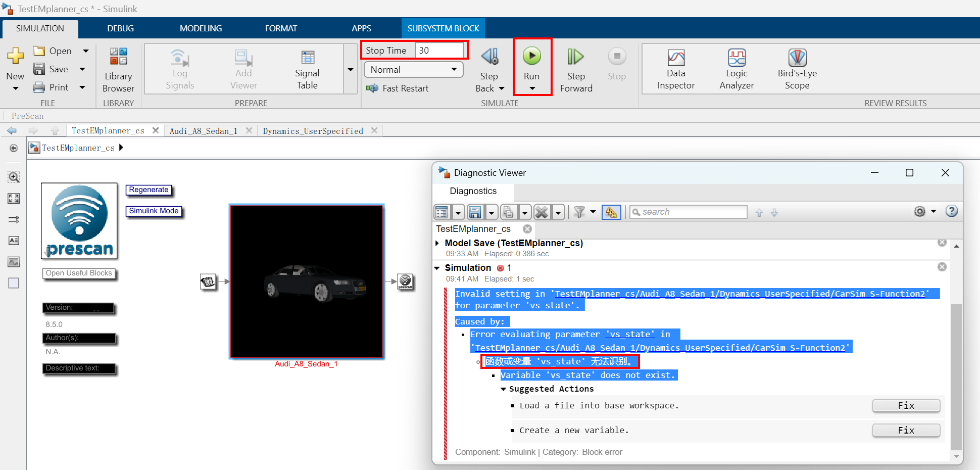Open the Print dropdown arrow
The width and height of the screenshot is (980, 470).
82,87
